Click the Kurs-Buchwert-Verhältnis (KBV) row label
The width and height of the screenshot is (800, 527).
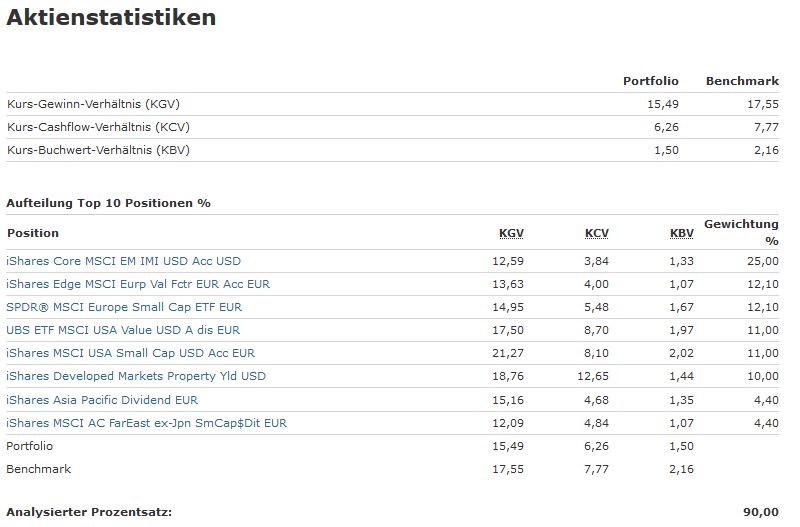coord(98,150)
